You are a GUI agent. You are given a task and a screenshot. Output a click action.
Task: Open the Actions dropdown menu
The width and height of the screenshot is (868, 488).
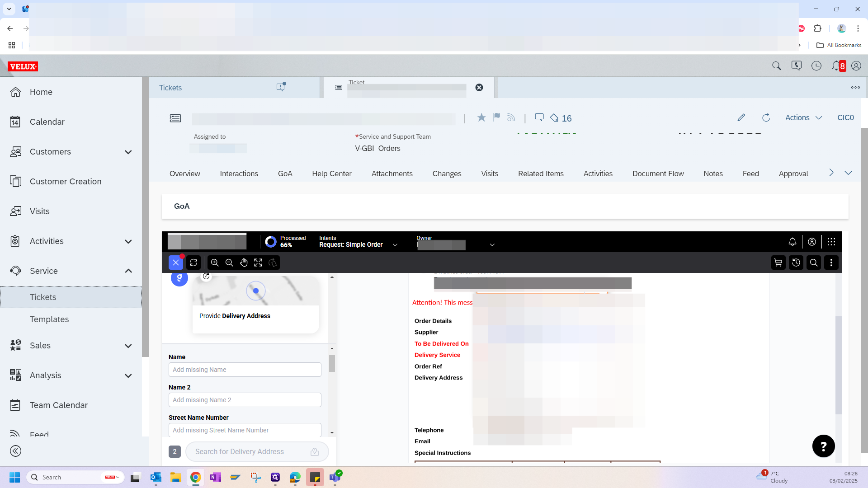[804, 117]
